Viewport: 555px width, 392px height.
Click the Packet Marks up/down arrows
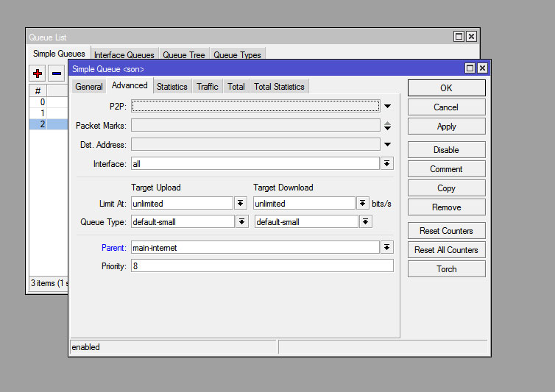387,126
